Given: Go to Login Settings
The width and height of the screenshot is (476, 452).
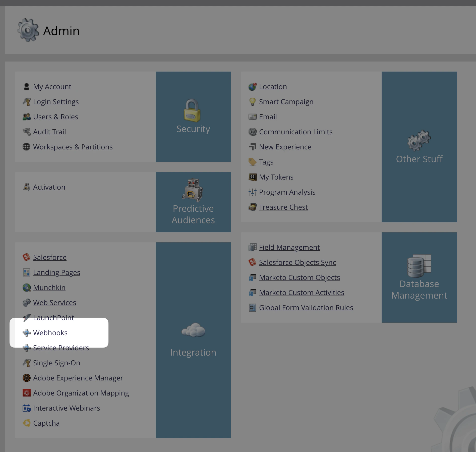Looking at the screenshot, I should click(x=56, y=102).
